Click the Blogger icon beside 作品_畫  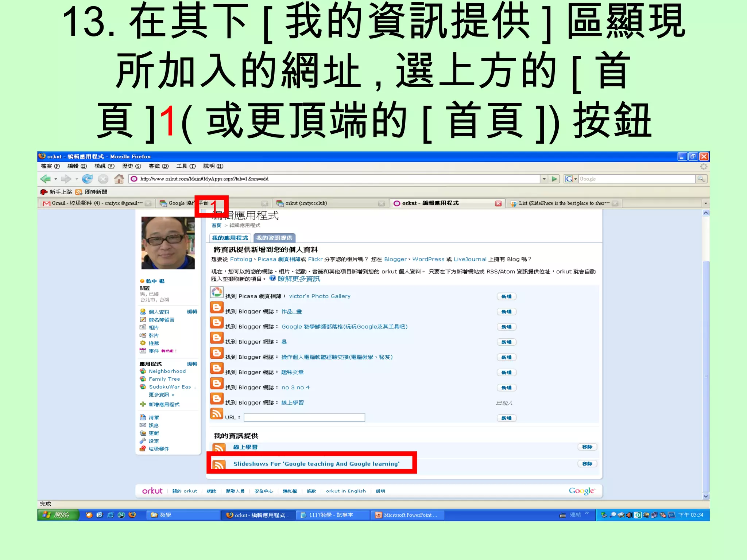pos(217,308)
